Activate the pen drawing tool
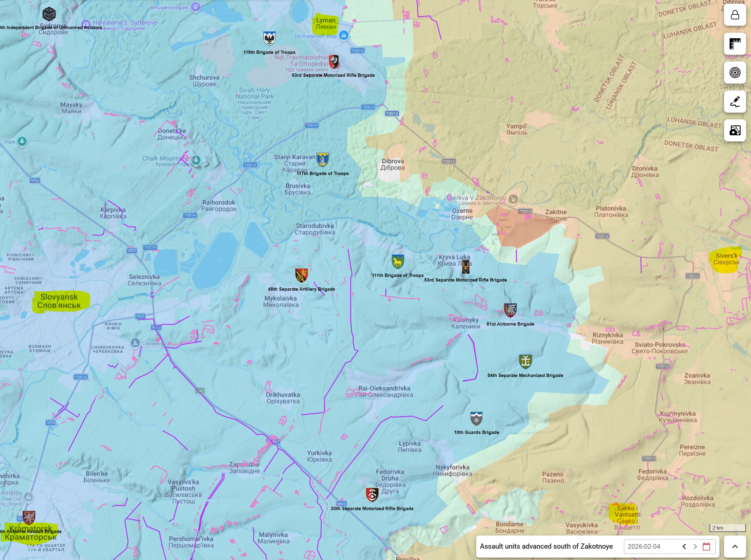Viewport: 751px width, 560px height. (735, 101)
